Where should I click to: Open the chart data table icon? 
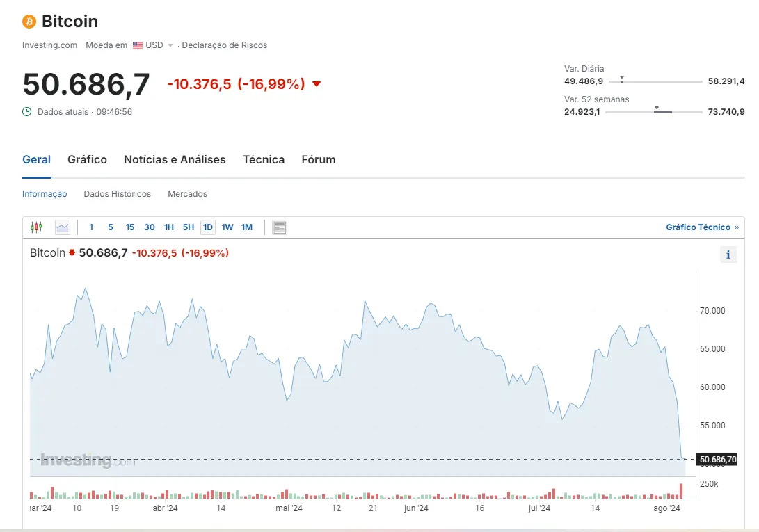pos(280,227)
